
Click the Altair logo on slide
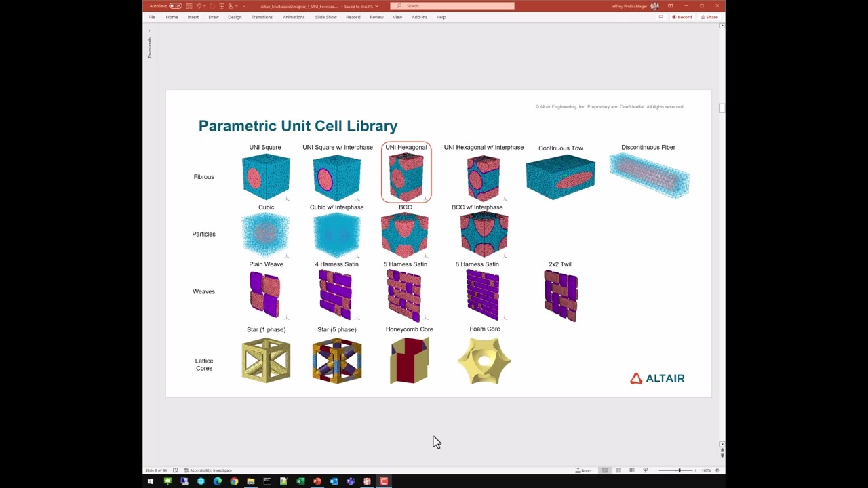[657, 378]
